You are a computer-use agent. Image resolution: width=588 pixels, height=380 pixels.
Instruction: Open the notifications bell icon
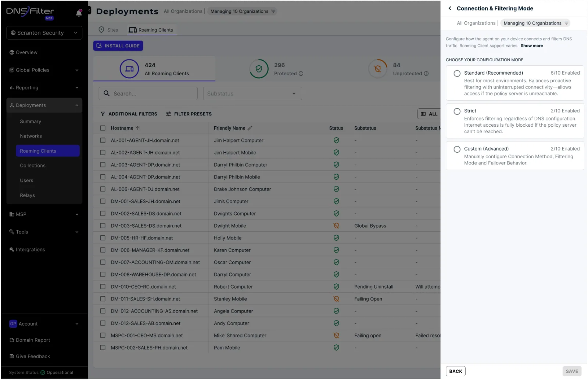(x=79, y=13)
